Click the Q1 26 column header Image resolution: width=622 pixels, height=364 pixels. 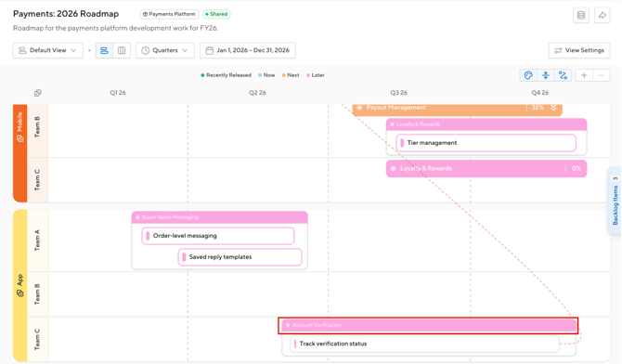tap(118, 93)
